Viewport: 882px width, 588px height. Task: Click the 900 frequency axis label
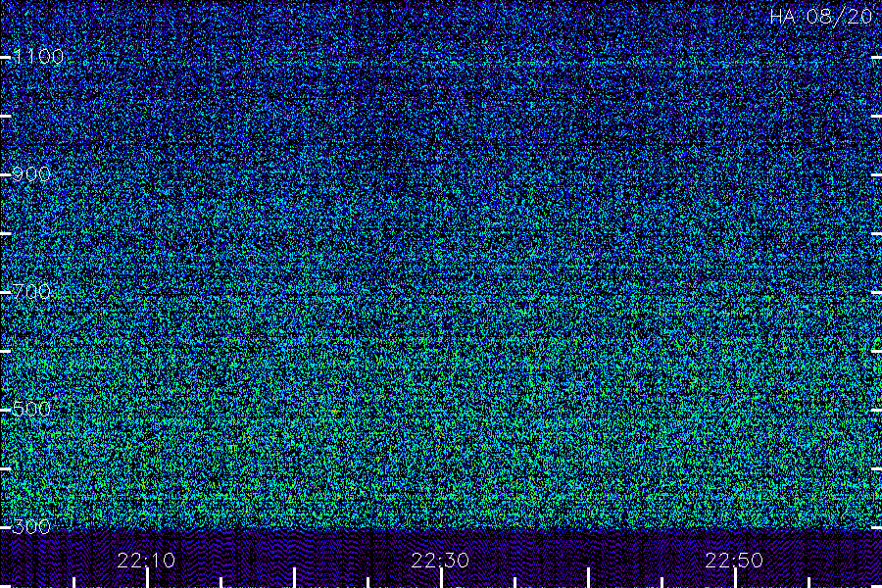click(x=31, y=173)
